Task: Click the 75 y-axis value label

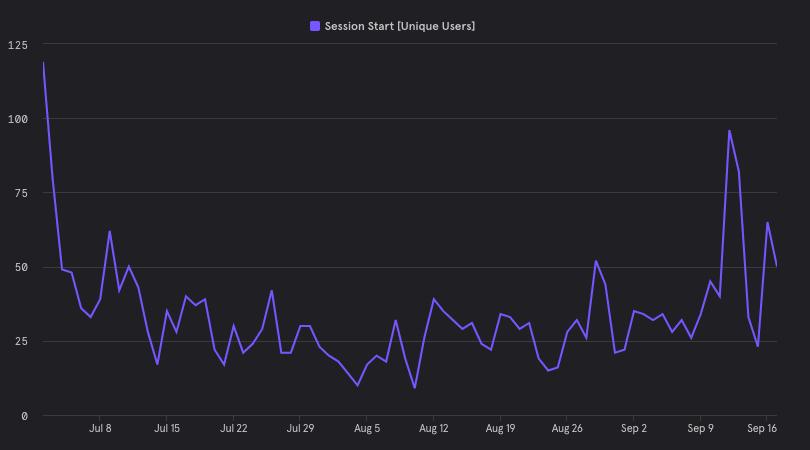Action: (x=20, y=193)
